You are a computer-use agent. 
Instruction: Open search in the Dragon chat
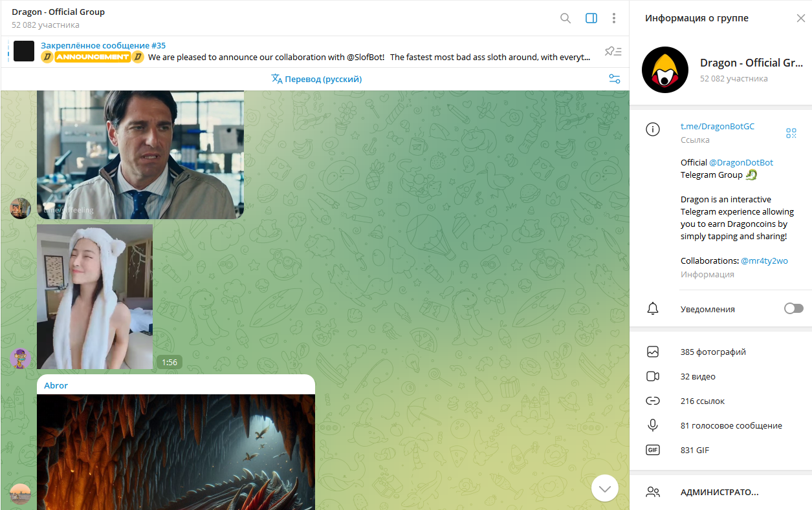565,18
